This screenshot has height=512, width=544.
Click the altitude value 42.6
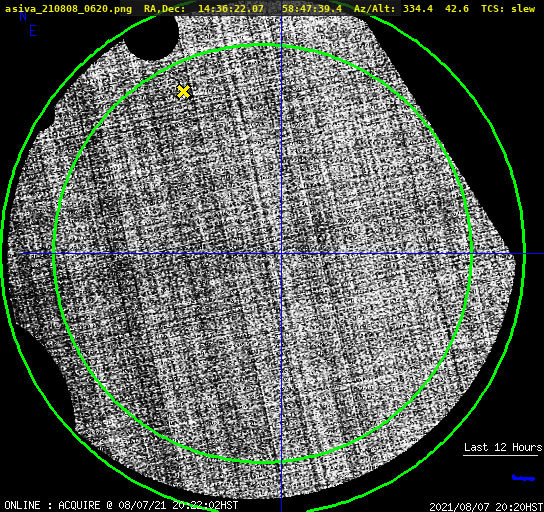point(457,9)
